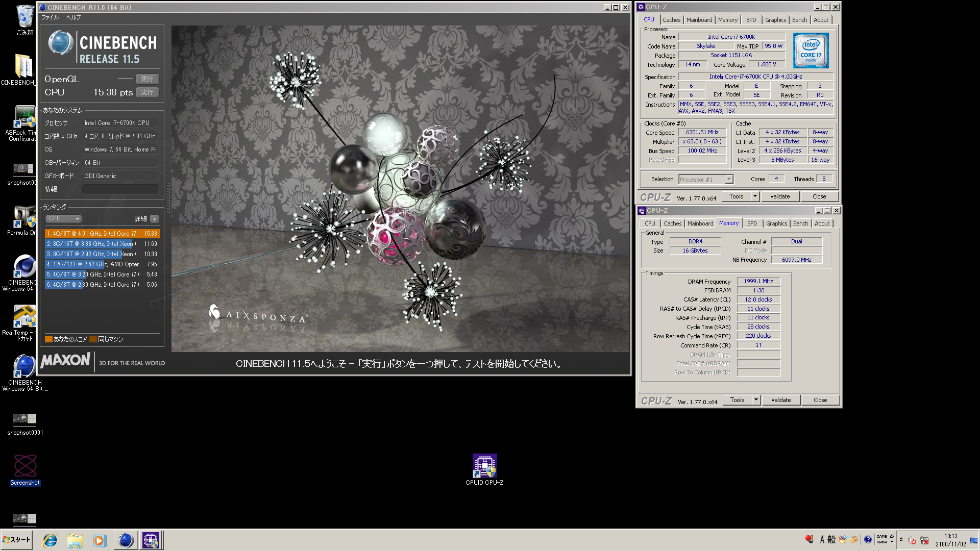Switch to Caches tab in the processor CPU-Z window
Screen dimensions: 980x551
[x=671, y=20]
